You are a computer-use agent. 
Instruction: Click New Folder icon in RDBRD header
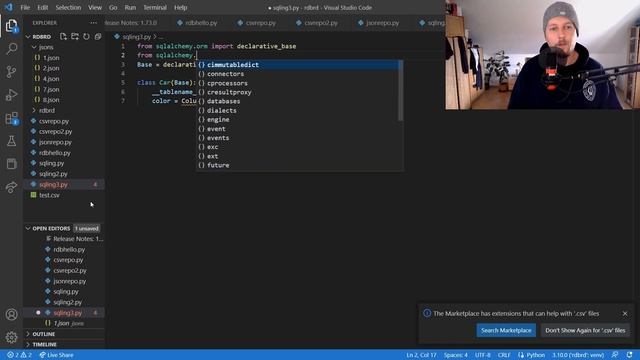(x=75, y=36)
